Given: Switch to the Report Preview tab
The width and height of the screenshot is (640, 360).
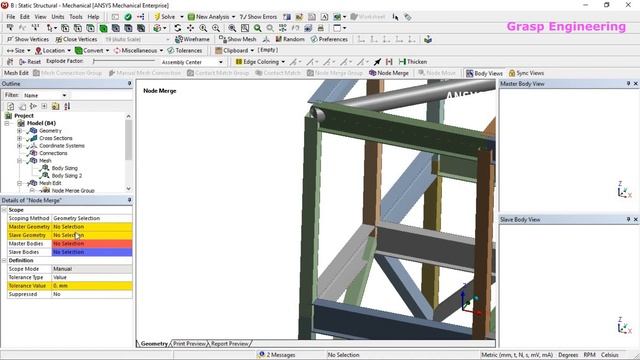Looking at the screenshot, I should [229, 344].
